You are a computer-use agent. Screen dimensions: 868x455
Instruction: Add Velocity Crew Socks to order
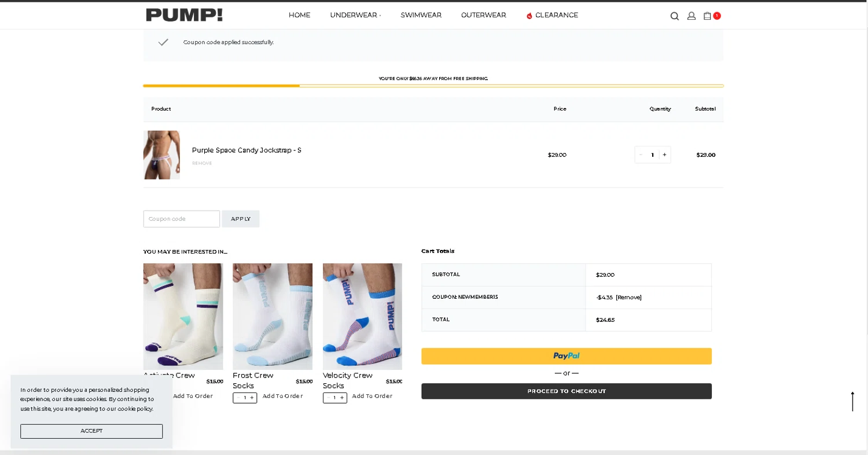point(372,396)
